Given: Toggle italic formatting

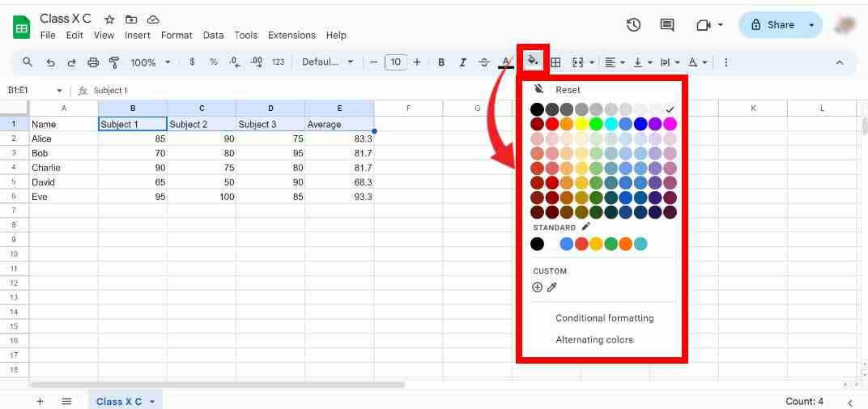Looking at the screenshot, I should point(463,62).
